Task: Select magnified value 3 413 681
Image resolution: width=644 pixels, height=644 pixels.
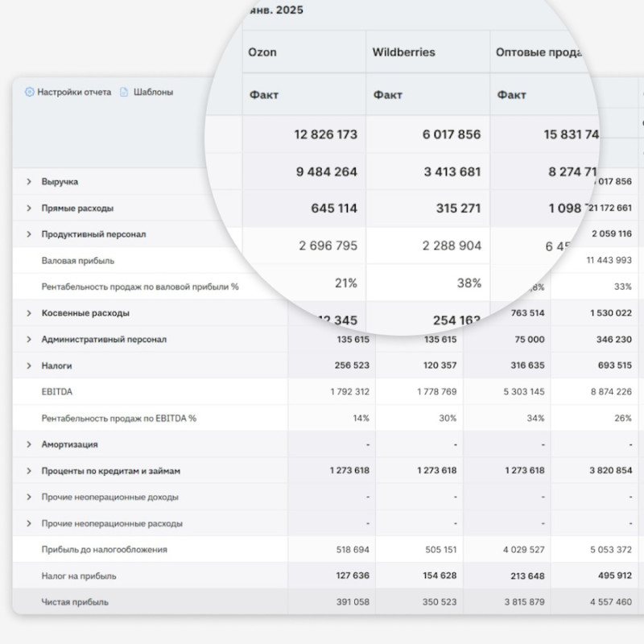Action: click(452, 171)
